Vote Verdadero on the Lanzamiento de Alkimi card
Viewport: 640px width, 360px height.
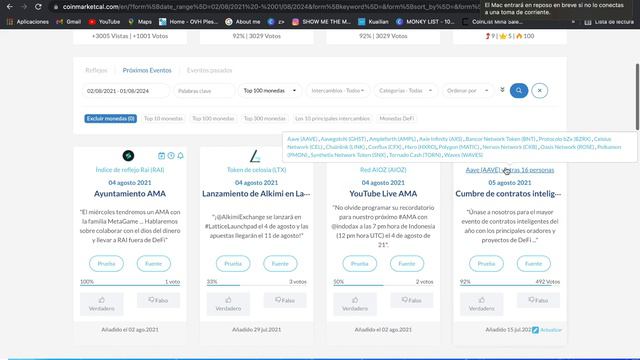click(x=228, y=304)
